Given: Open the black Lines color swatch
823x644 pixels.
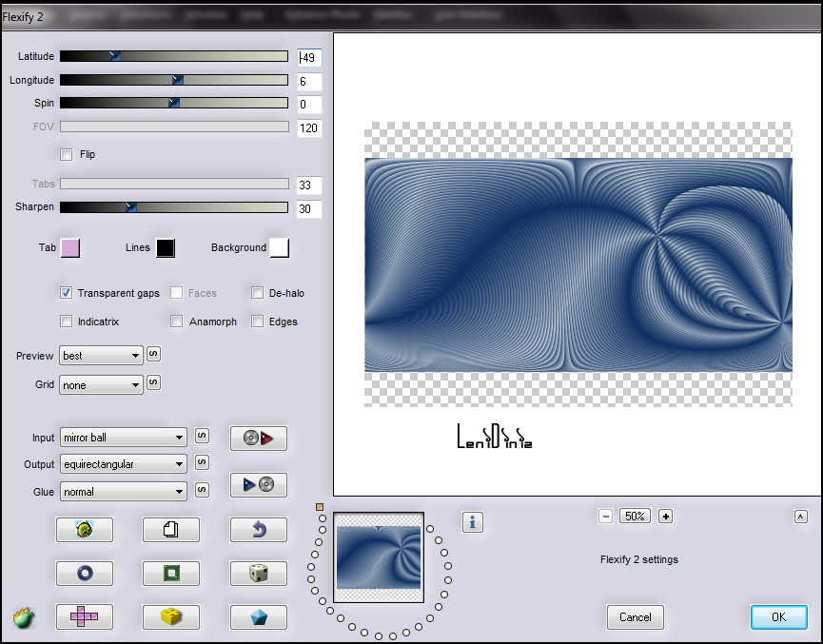Looking at the screenshot, I should 166,247.
